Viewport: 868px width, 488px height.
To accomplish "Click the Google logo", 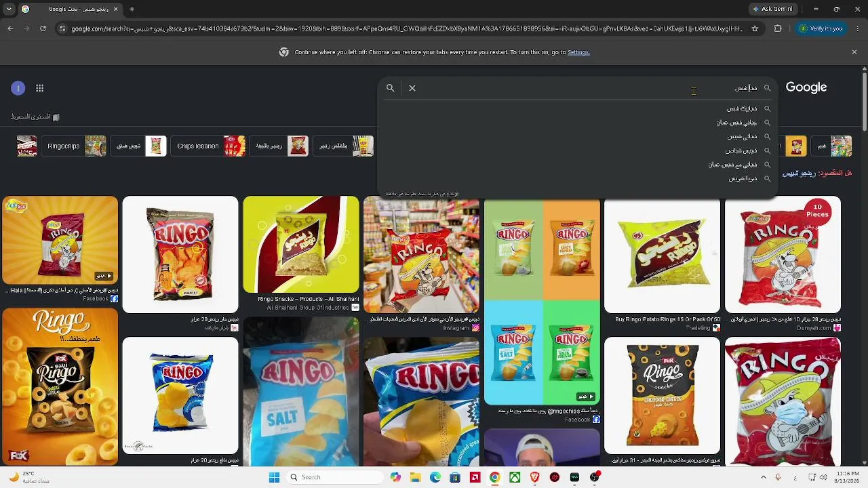I will click(x=806, y=87).
